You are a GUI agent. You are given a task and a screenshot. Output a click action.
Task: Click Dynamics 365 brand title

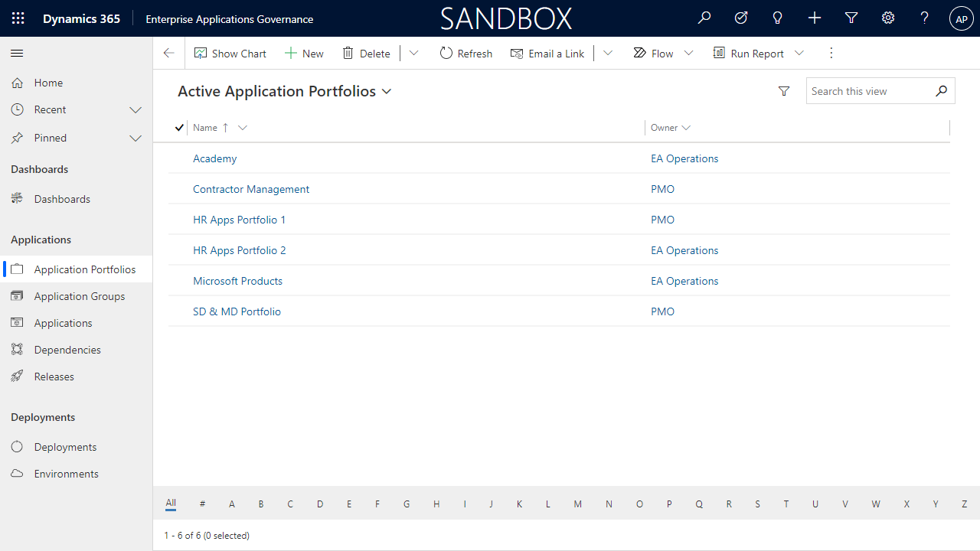81,18
